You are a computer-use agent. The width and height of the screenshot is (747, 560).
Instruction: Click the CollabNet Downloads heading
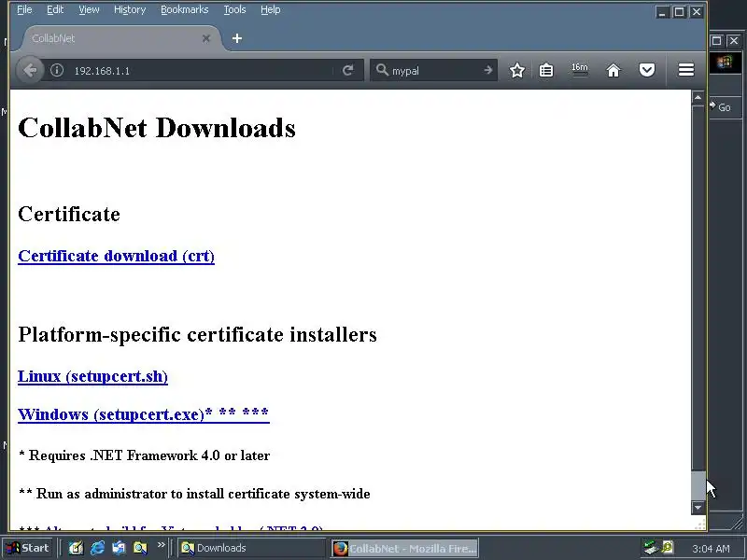coord(157,128)
